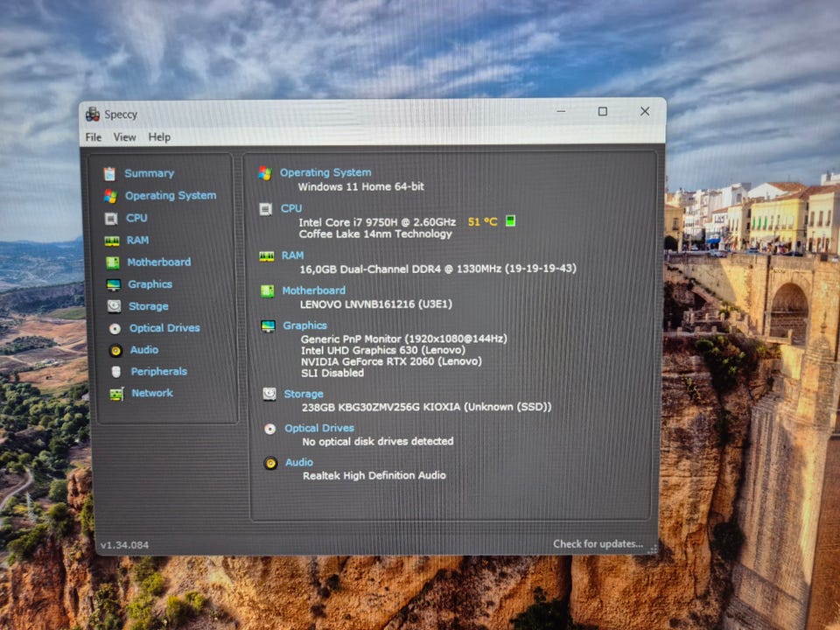This screenshot has height=630, width=840.
Task: Click the Optical Drives disc icon in sidebar
Action: (115, 328)
